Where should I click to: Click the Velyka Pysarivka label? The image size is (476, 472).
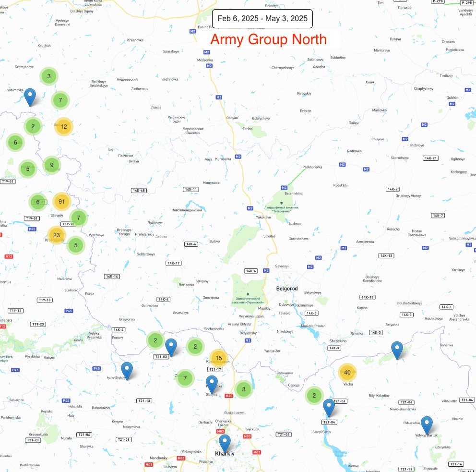(94, 335)
